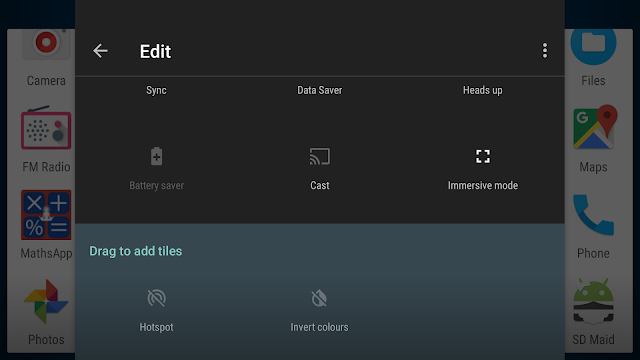This screenshot has width=640, height=360.
Task: Open the three-dot overflow menu
Action: pos(544,51)
